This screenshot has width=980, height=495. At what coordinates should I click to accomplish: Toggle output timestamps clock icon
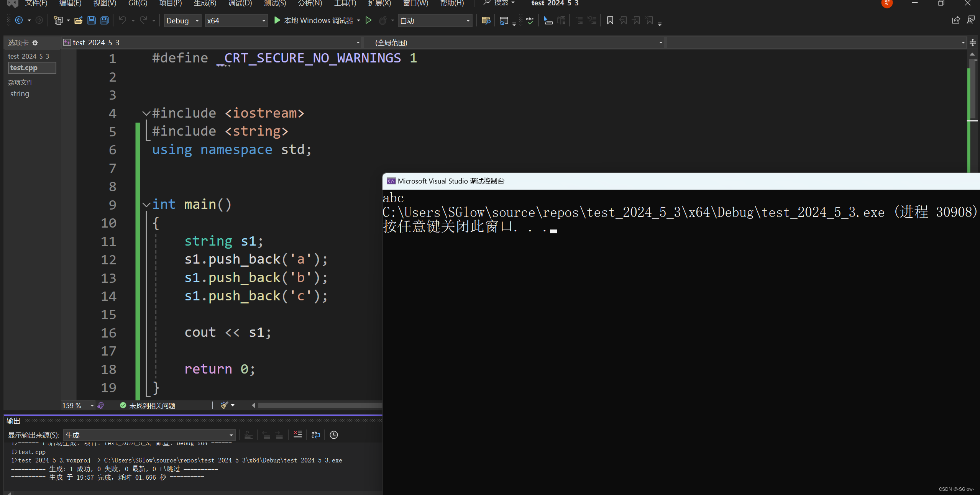pyautogui.click(x=334, y=435)
